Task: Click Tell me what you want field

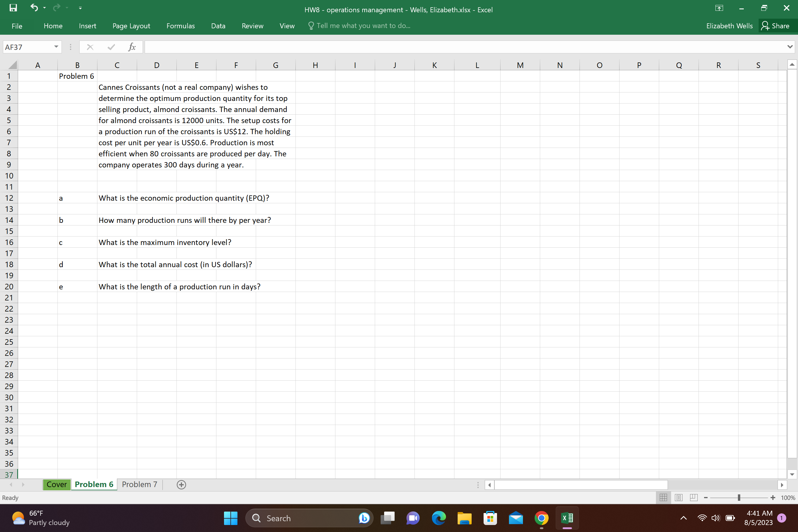Action: [363, 26]
